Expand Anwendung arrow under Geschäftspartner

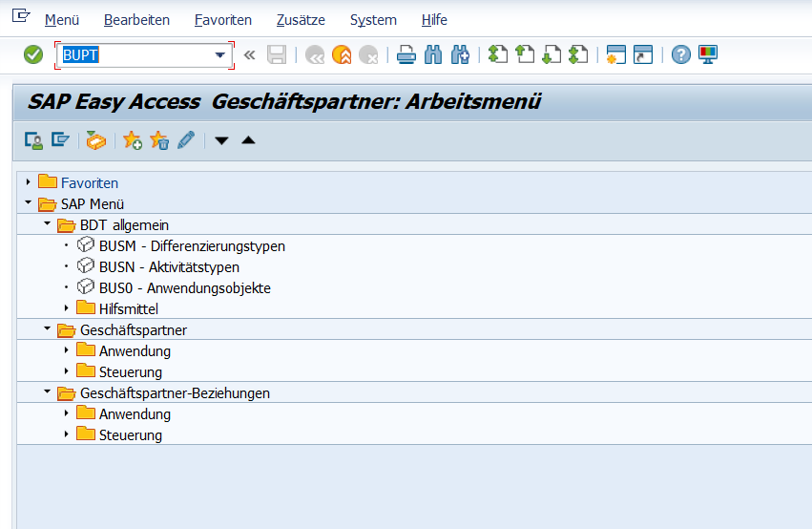[66, 349]
